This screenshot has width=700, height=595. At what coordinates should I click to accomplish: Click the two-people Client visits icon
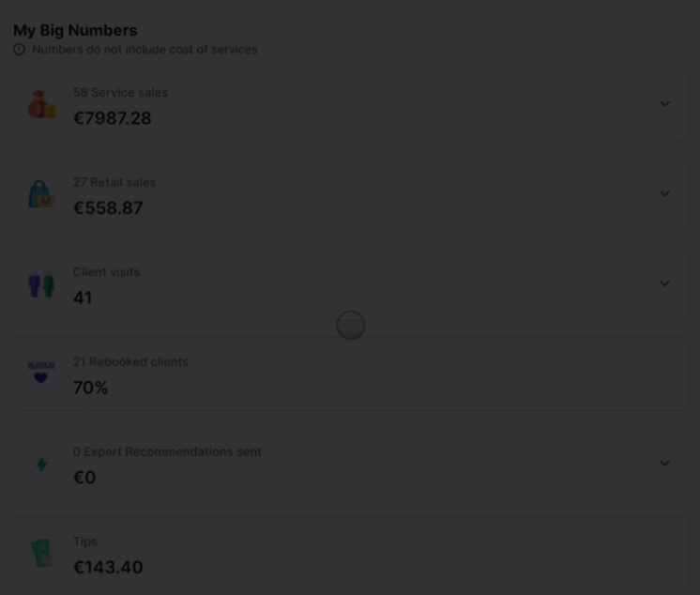41,283
